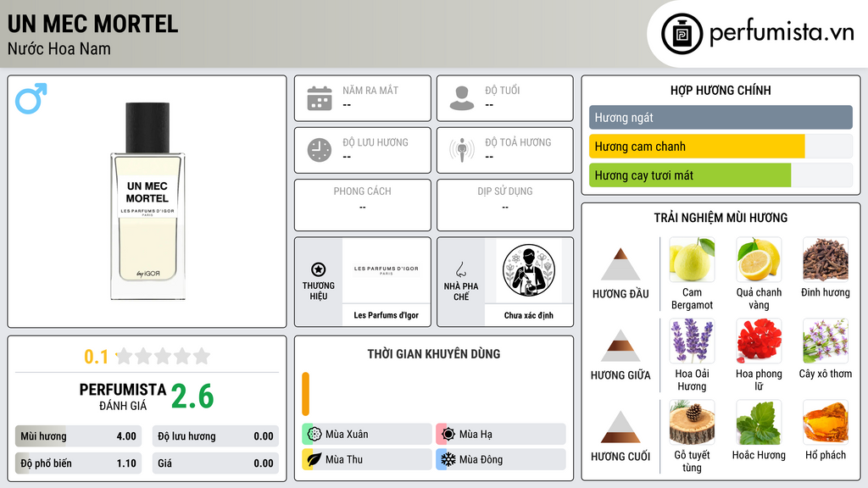Click the Un Mec Mortel bottle image

coord(147,202)
